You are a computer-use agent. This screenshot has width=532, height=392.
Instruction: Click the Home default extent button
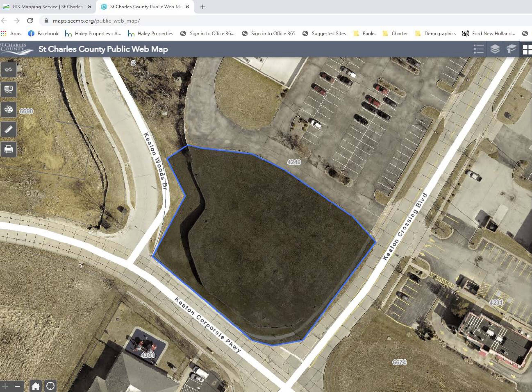click(x=36, y=386)
